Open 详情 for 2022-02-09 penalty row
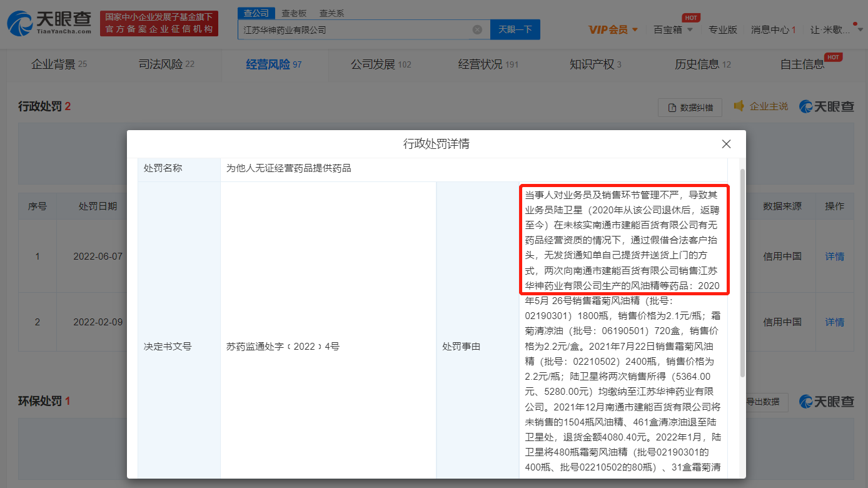The image size is (868, 488). (834, 322)
